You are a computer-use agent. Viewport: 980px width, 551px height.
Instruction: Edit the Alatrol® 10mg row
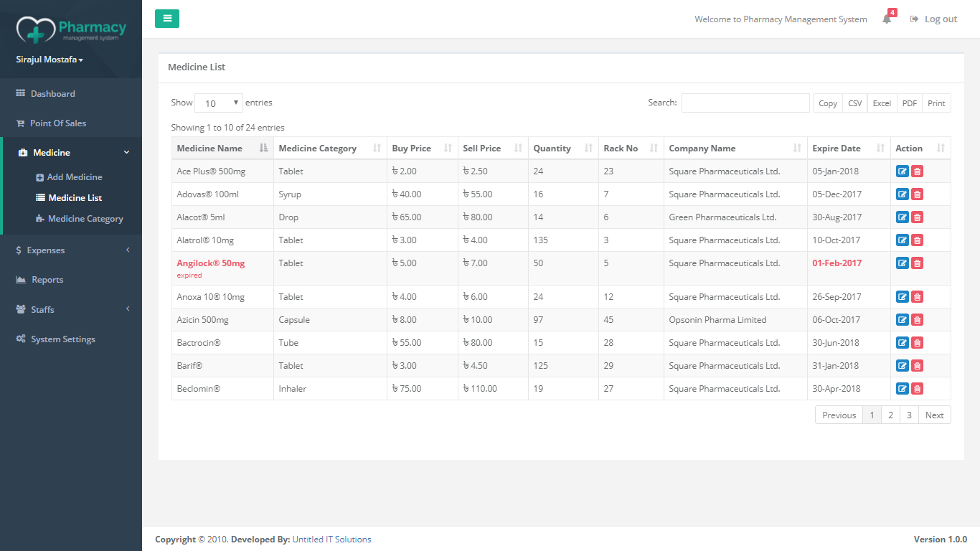point(903,240)
